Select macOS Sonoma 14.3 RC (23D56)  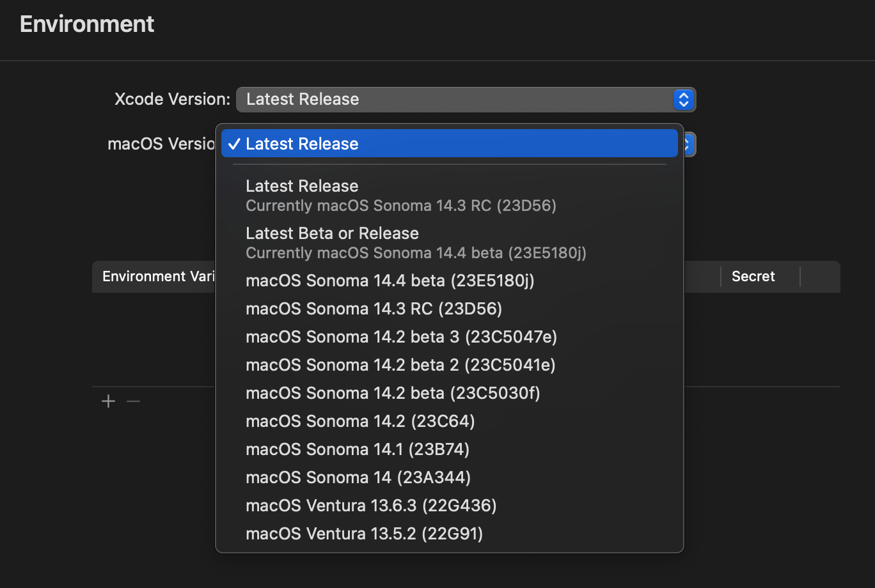(450, 309)
